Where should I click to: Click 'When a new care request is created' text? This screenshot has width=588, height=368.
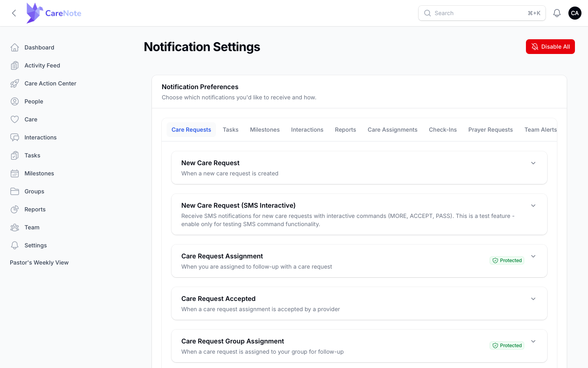[230, 173]
